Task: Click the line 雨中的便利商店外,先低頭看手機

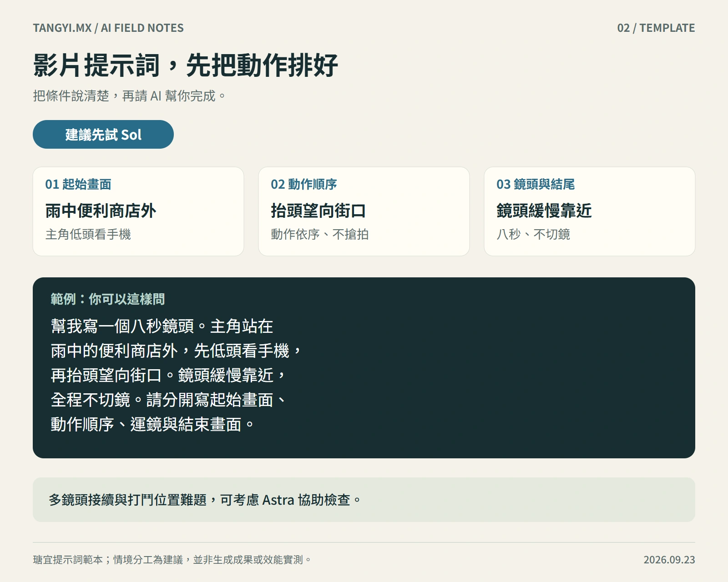Action: click(176, 351)
